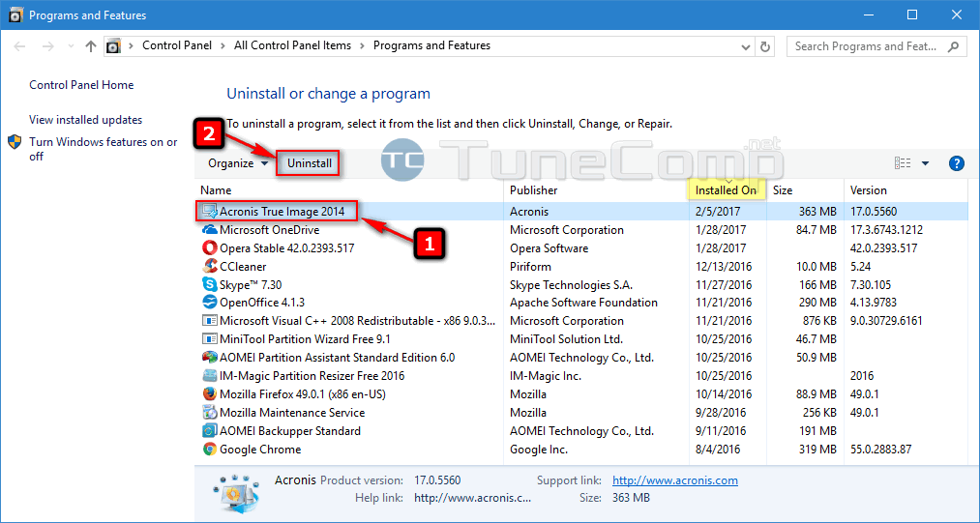The height and width of the screenshot is (523, 980).
Task: Open the view options dropdown arrow
Action: (925, 163)
